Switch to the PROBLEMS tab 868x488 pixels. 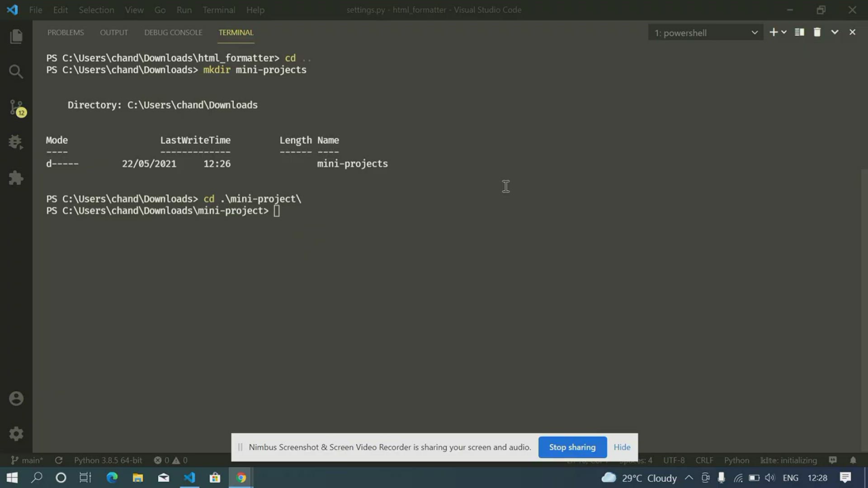point(66,33)
